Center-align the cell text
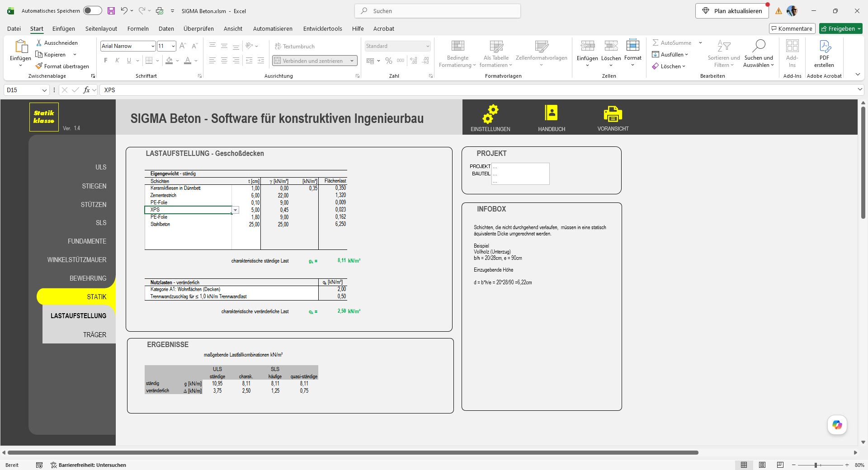This screenshot has width=868, height=470. click(224, 61)
